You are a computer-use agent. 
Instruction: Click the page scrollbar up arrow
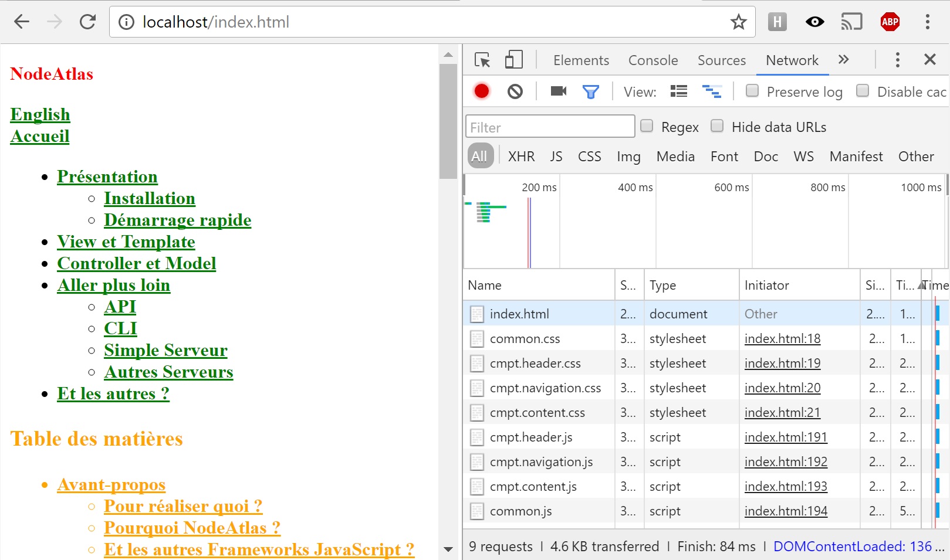point(448,55)
